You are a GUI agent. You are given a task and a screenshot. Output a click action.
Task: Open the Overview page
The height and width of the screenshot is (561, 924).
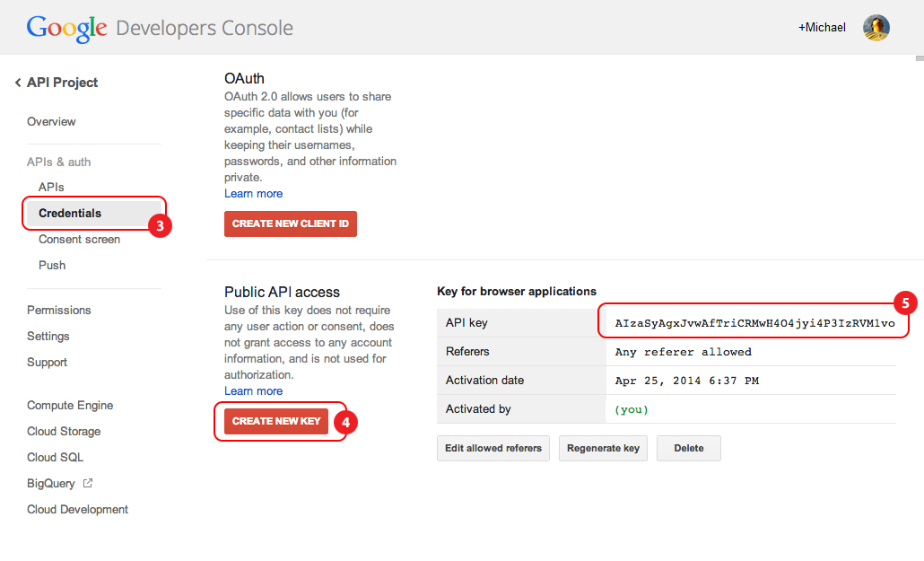[51, 122]
